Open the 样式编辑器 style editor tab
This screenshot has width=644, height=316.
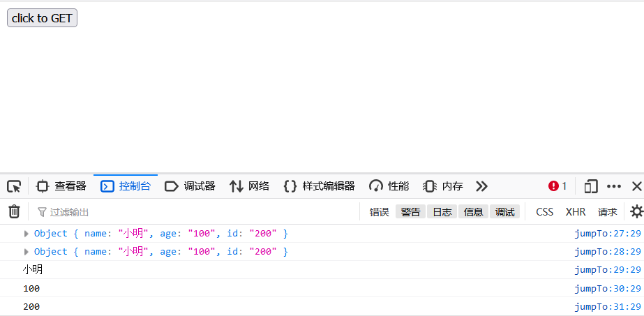point(319,186)
